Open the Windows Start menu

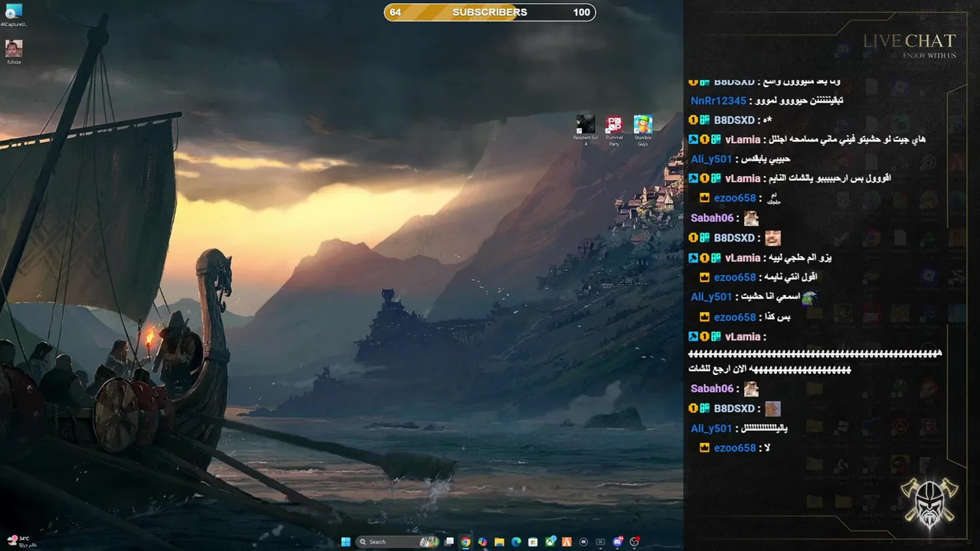(346, 542)
